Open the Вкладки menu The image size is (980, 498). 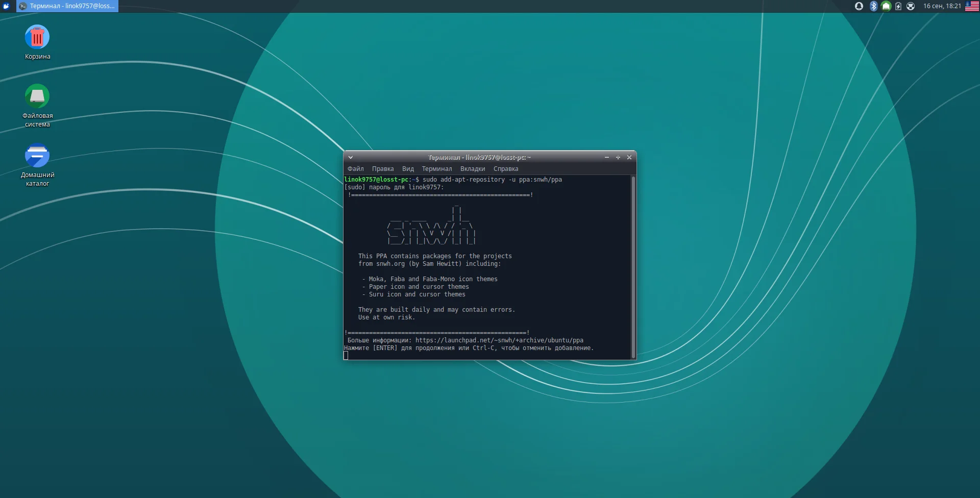click(x=472, y=169)
